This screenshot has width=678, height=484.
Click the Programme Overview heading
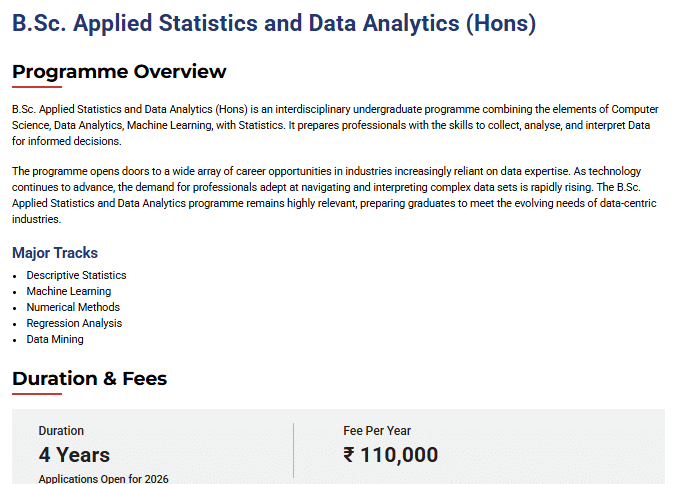[x=119, y=72]
